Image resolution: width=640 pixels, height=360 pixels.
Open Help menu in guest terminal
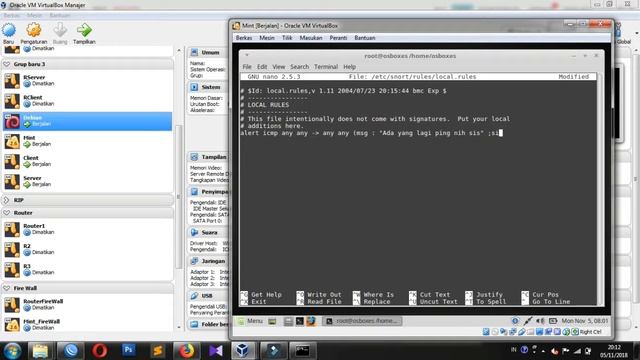[349, 67]
